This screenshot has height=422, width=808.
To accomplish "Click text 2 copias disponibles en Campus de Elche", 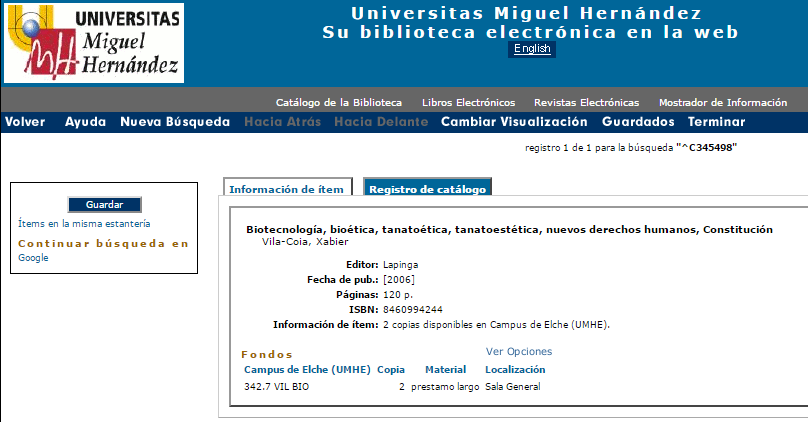I will [x=496, y=325].
